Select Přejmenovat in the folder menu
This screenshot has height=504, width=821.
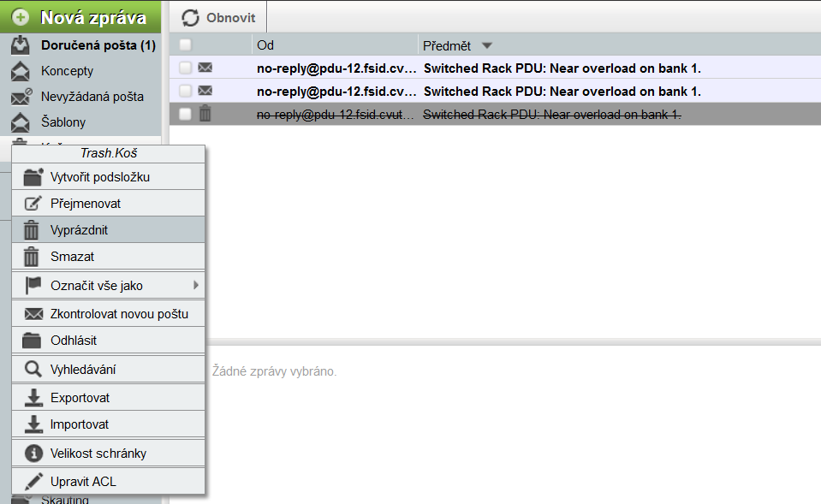click(109, 203)
